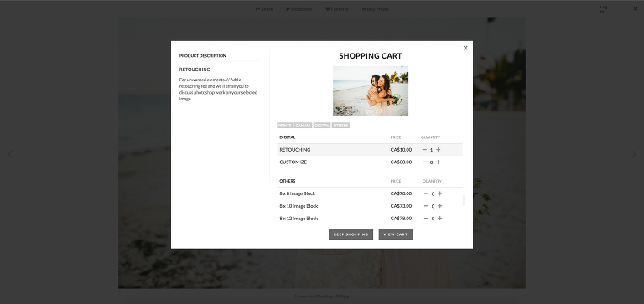644x304 pixels.
Task: Open the cart with View Cart
Action: pyautogui.click(x=396, y=234)
